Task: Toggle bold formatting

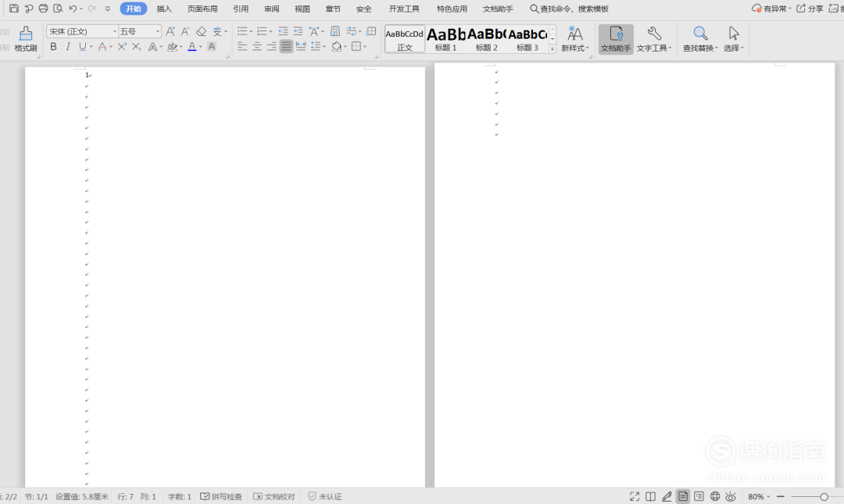Action: tap(53, 47)
